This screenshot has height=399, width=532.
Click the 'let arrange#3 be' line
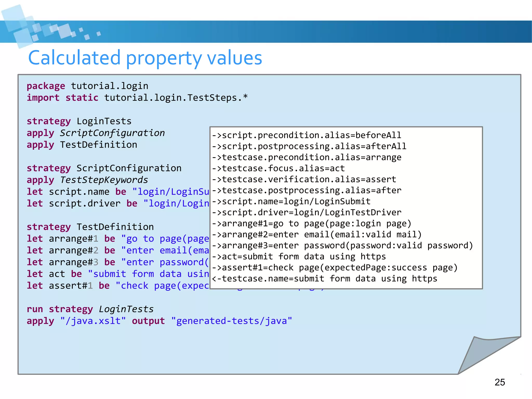point(118,262)
